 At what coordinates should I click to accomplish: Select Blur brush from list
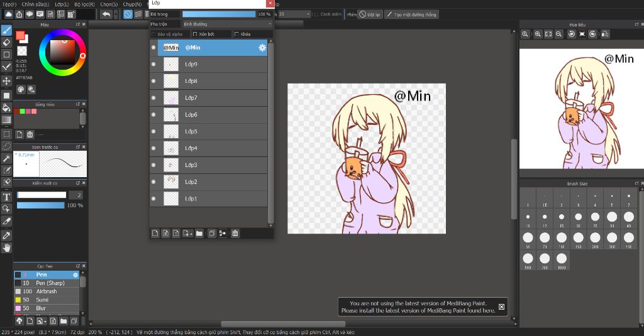click(x=47, y=308)
